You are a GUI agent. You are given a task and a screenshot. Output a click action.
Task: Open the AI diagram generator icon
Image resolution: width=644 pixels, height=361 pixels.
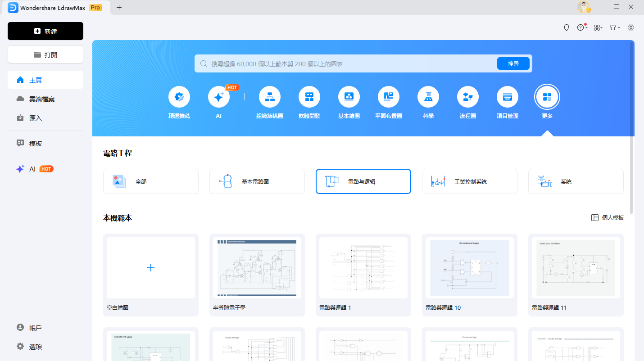pyautogui.click(x=219, y=97)
